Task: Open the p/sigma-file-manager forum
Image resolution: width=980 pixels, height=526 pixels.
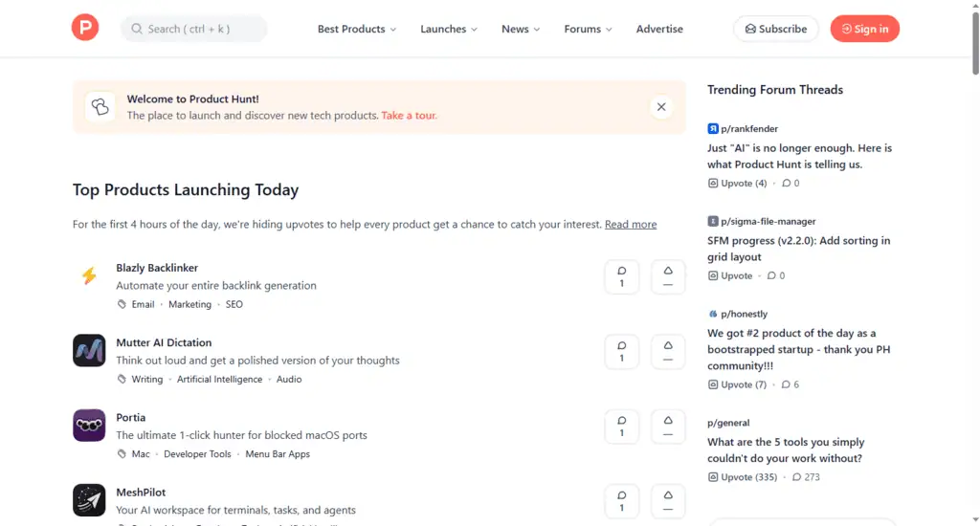Action: pyautogui.click(x=768, y=221)
